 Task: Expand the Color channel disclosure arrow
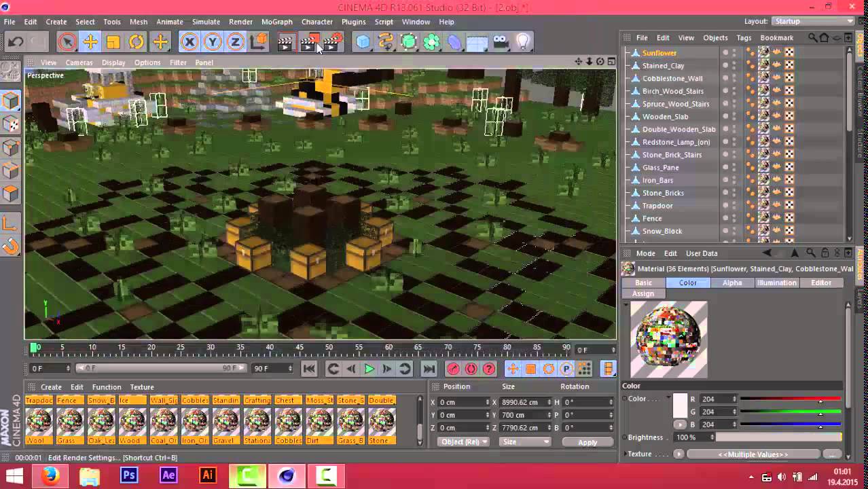668,399
